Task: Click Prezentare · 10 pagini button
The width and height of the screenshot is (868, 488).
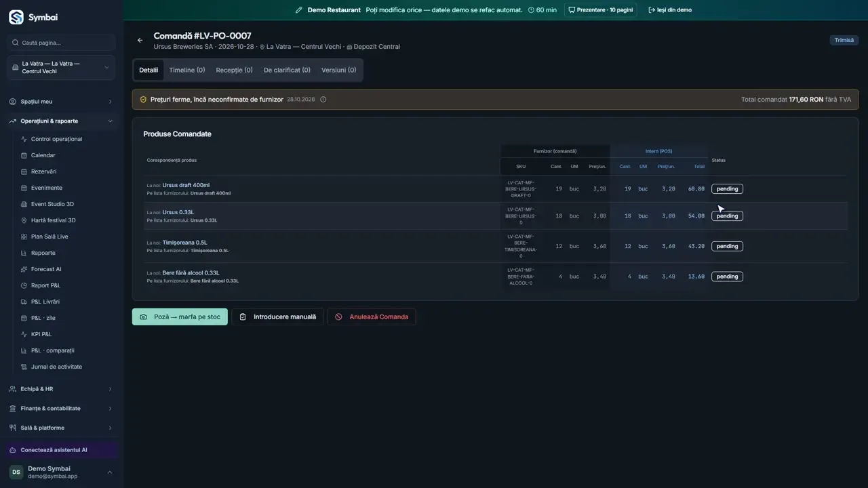Action: click(x=601, y=10)
